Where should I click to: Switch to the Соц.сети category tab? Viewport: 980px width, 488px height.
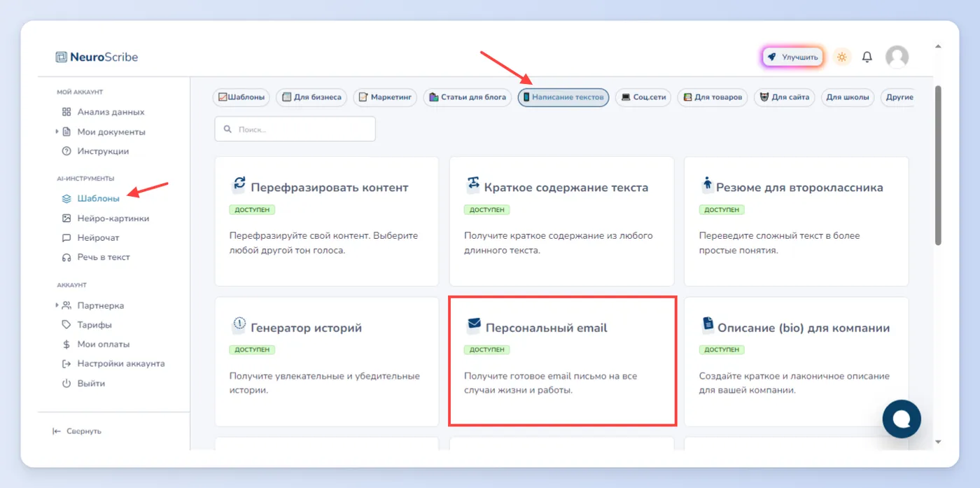tap(643, 97)
